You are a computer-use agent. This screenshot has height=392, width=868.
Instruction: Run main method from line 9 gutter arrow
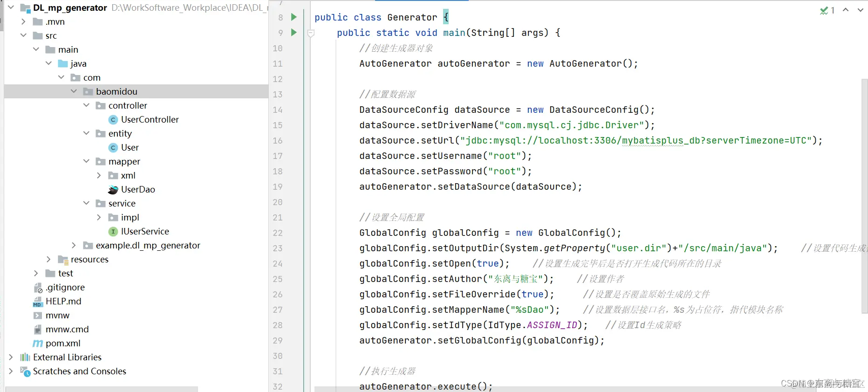click(294, 33)
